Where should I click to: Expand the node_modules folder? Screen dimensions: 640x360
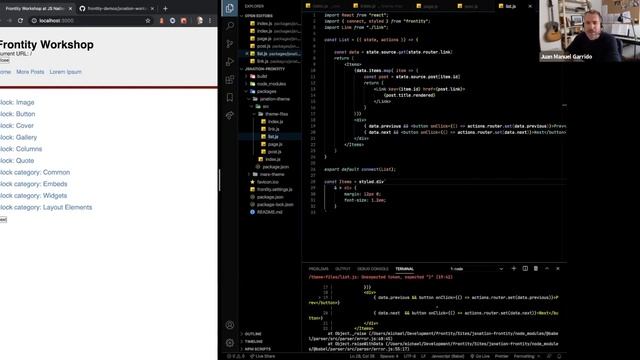point(271,84)
